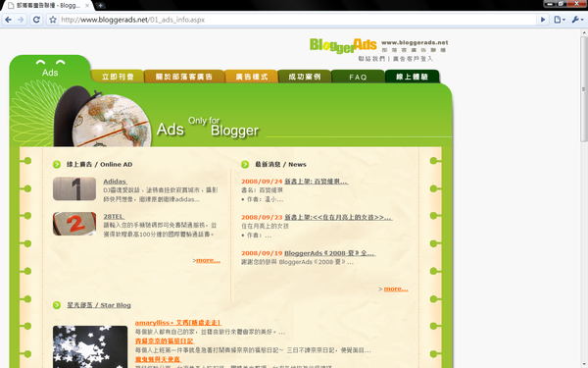
Task: Reload the page with refresh icon
Action: point(36,20)
